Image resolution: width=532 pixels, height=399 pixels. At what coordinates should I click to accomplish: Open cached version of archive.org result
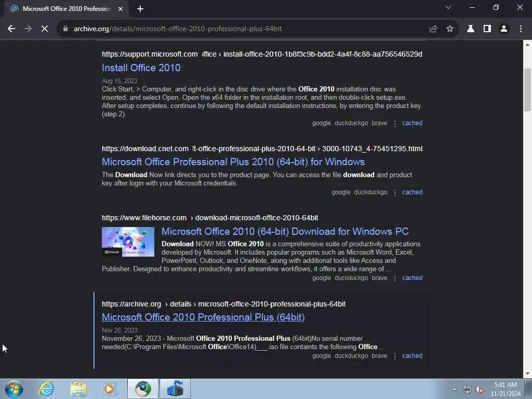pyautogui.click(x=412, y=356)
